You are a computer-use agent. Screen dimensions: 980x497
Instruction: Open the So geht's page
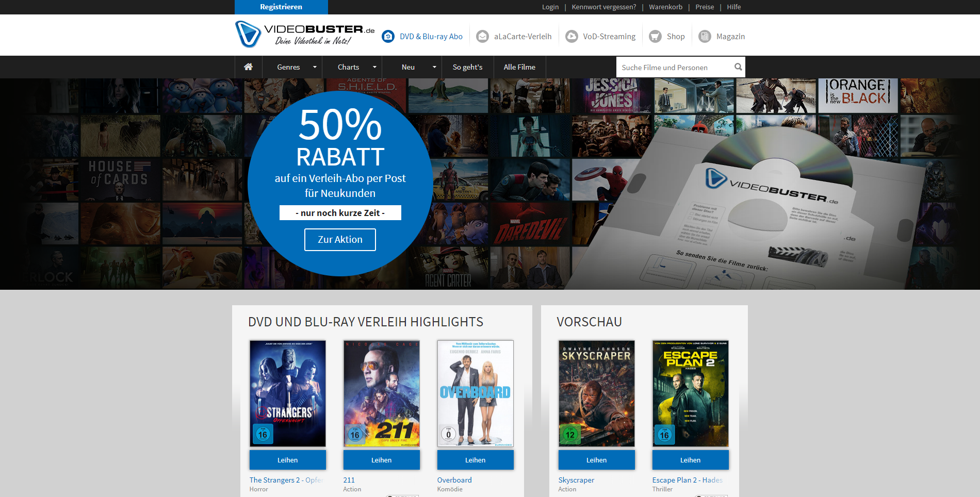(x=468, y=67)
